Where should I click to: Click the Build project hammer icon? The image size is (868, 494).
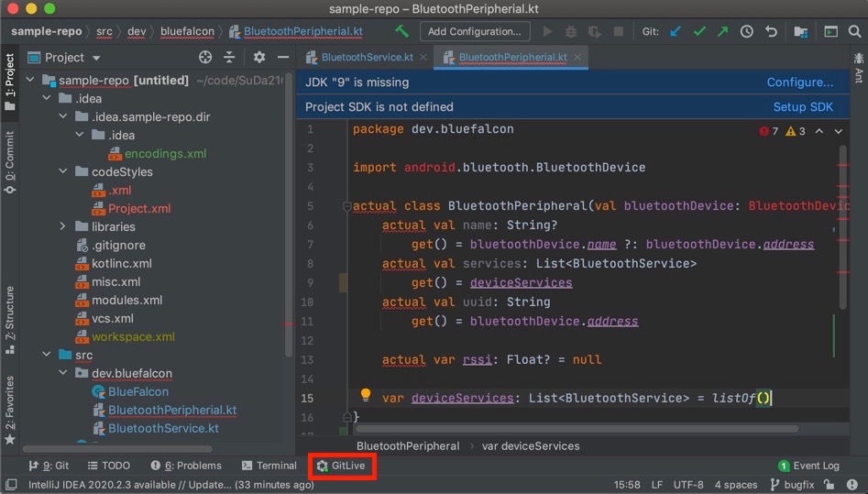tap(401, 31)
